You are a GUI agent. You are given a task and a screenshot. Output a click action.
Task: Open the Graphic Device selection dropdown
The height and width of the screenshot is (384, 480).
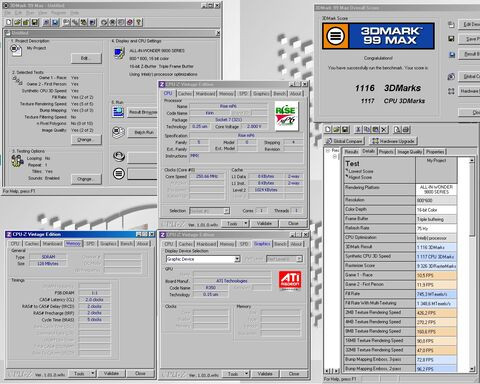click(237, 259)
